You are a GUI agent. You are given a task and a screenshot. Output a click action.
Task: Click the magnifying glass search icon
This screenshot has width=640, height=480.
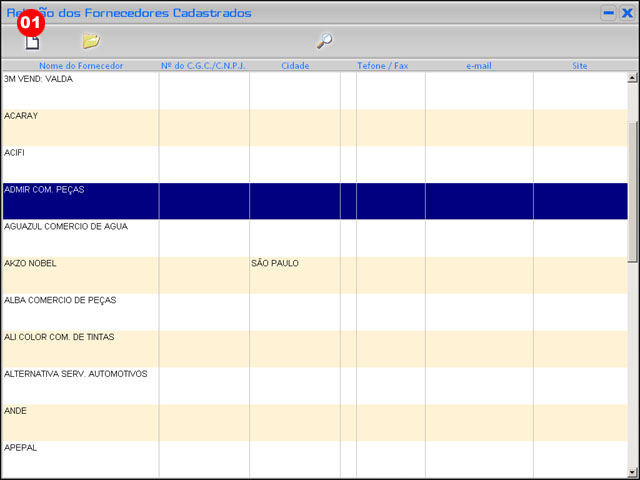324,41
